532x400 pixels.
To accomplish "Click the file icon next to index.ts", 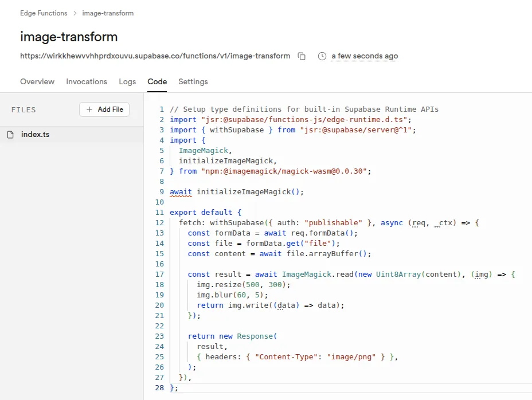I will tap(10, 135).
